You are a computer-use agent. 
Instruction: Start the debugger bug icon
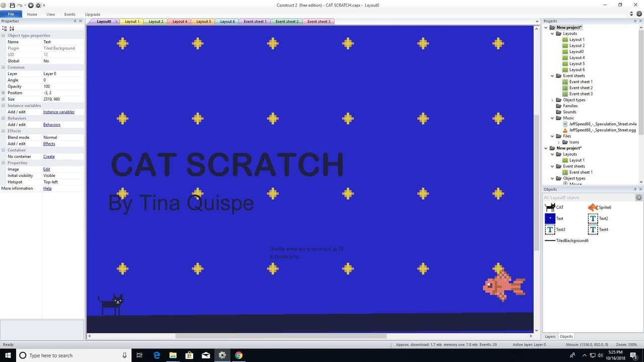point(38,5)
